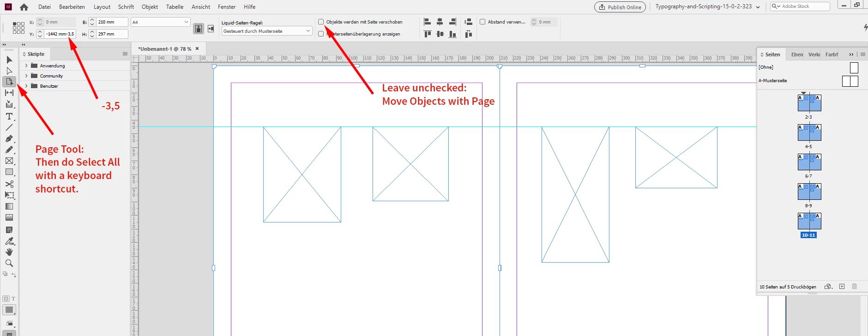868x336 pixels.
Task: Toggle 'Objekte werden mit Seite verschoben' checkbox
Action: (321, 22)
